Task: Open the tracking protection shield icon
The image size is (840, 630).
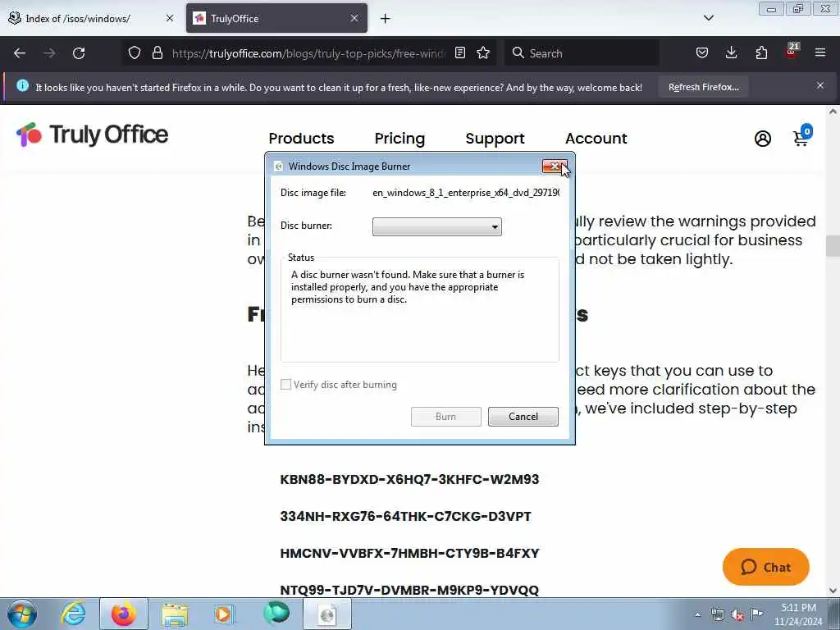Action: click(x=135, y=53)
